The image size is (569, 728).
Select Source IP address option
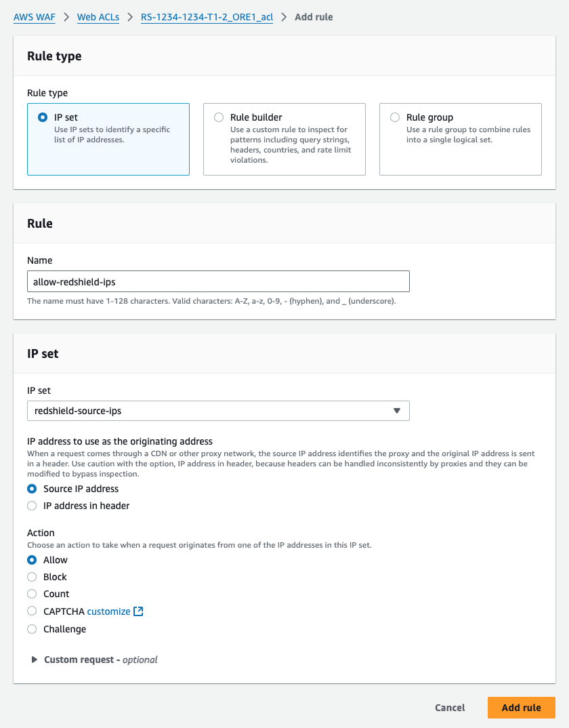point(32,489)
